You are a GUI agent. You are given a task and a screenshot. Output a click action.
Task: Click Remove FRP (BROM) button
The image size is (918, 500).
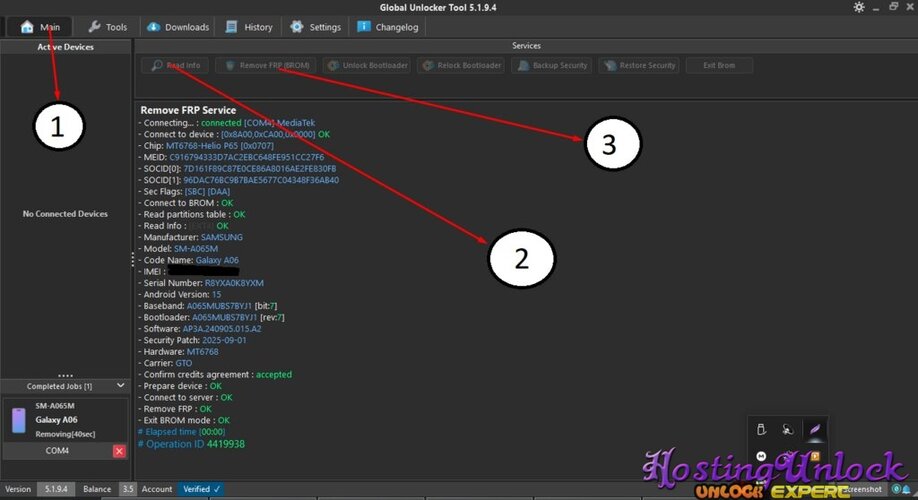click(266, 66)
